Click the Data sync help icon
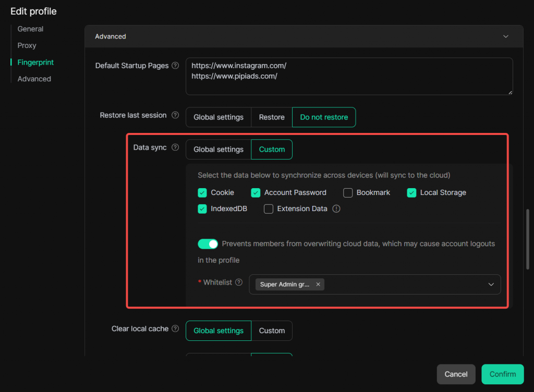 175,148
